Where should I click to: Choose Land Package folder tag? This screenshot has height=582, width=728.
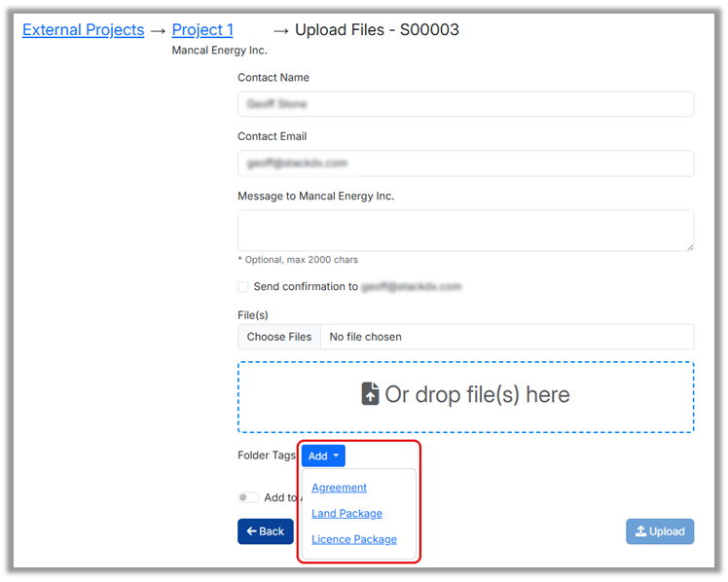(346, 514)
